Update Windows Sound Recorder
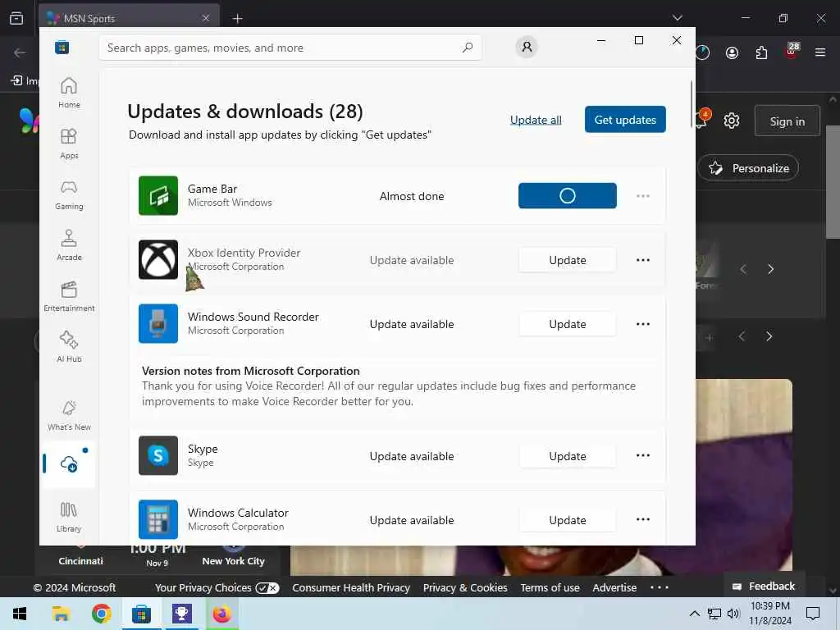The image size is (840, 630). click(568, 324)
